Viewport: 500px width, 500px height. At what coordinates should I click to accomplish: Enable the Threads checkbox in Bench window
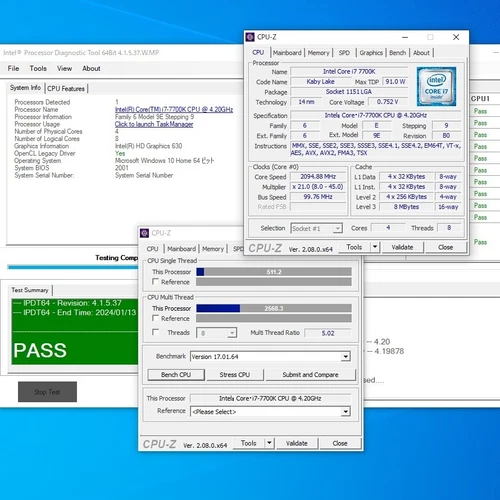pos(155,332)
